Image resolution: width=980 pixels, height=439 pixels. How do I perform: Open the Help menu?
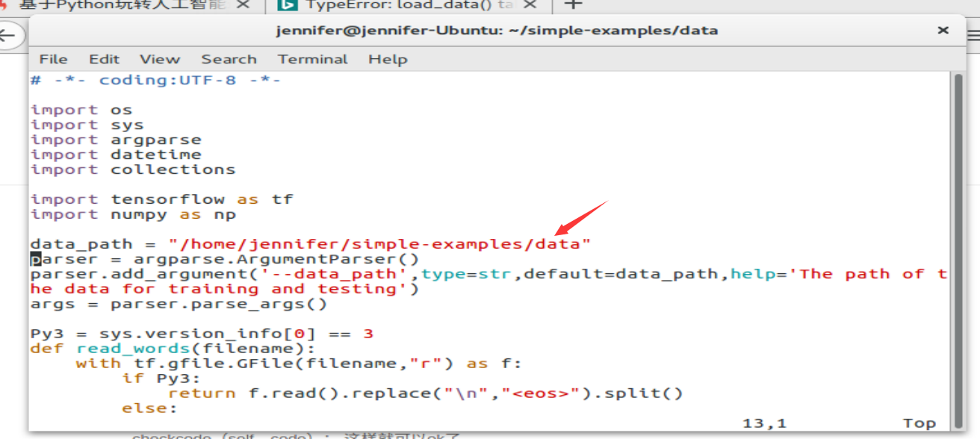tap(388, 59)
